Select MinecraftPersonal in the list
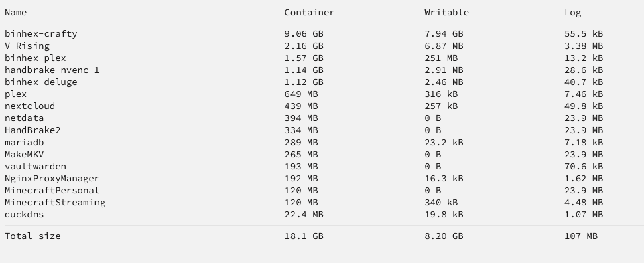This screenshot has width=644, height=263. point(52,190)
